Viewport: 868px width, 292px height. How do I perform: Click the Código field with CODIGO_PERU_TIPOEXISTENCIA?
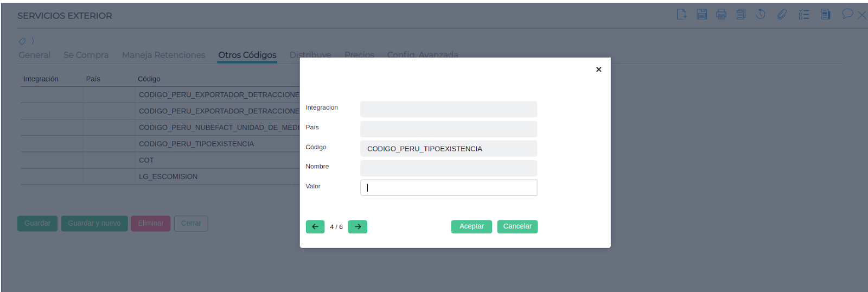(449, 149)
